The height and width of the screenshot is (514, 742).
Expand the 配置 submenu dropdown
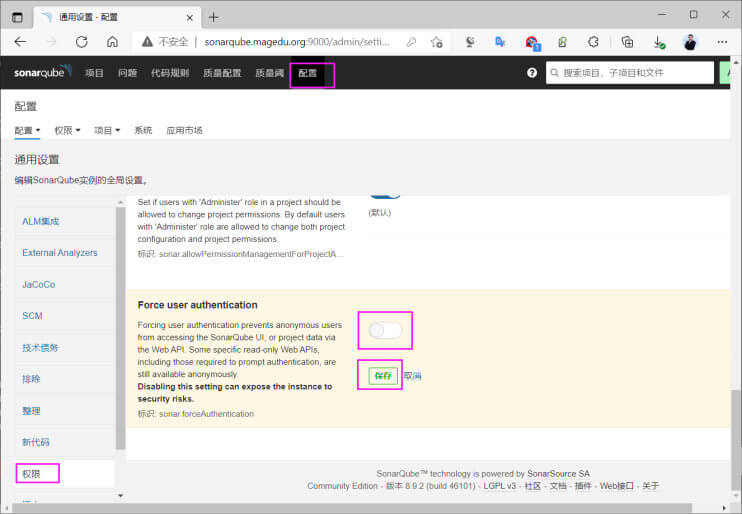[27, 130]
